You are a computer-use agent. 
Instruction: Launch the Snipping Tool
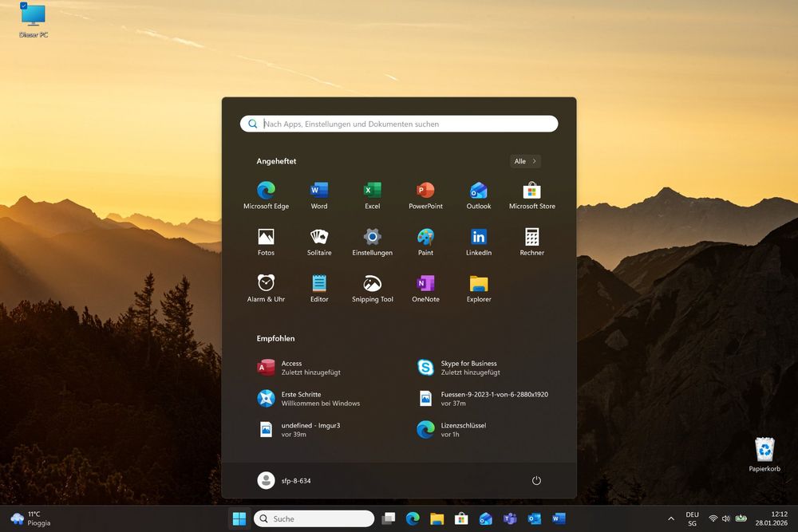click(x=372, y=283)
